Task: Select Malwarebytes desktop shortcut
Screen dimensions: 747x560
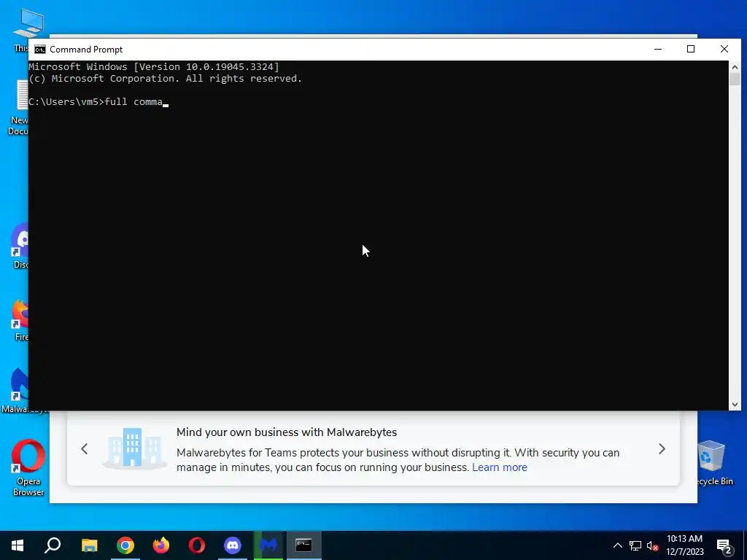Action: [x=18, y=391]
